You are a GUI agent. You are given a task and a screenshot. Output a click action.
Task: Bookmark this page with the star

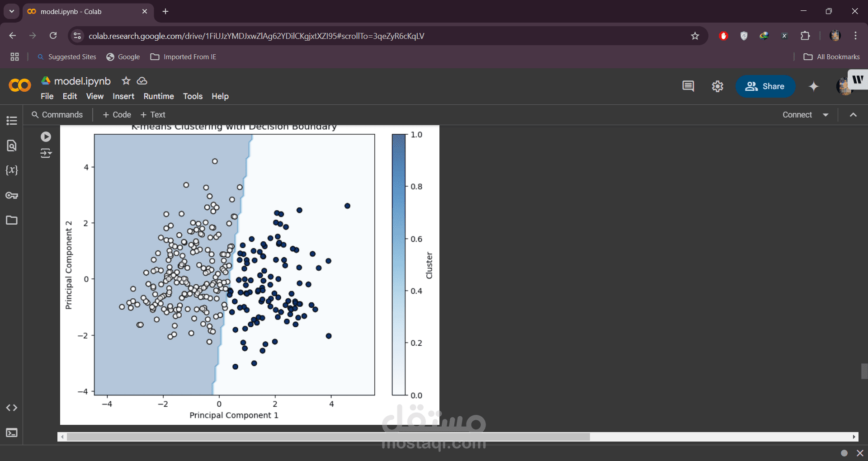point(695,36)
